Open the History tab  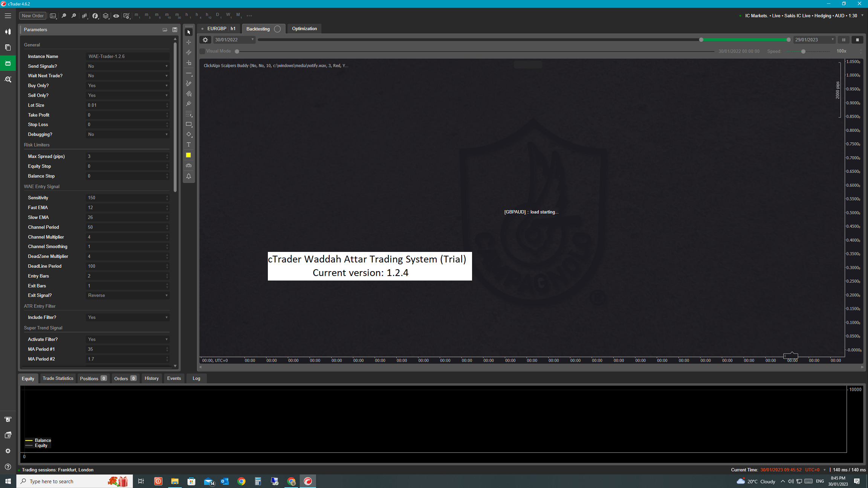pos(151,378)
